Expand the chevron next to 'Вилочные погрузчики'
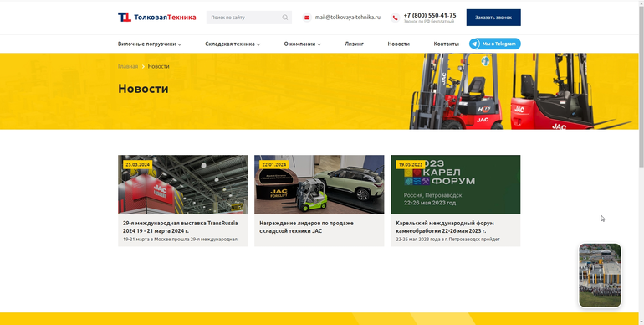The image size is (644, 325). coord(180,44)
